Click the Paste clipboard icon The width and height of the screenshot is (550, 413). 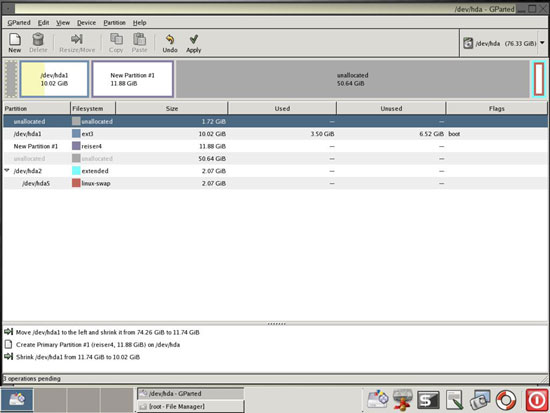tap(140, 39)
